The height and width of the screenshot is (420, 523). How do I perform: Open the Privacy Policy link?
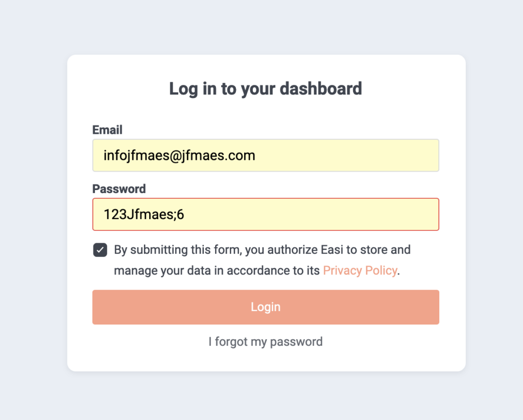pyautogui.click(x=360, y=271)
